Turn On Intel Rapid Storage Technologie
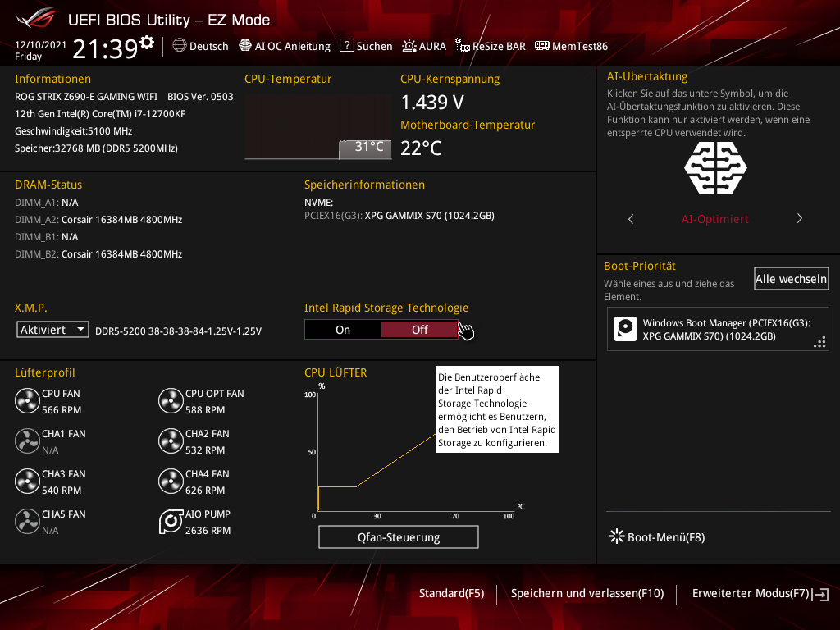This screenshot has height=630, width=840. 343,329
